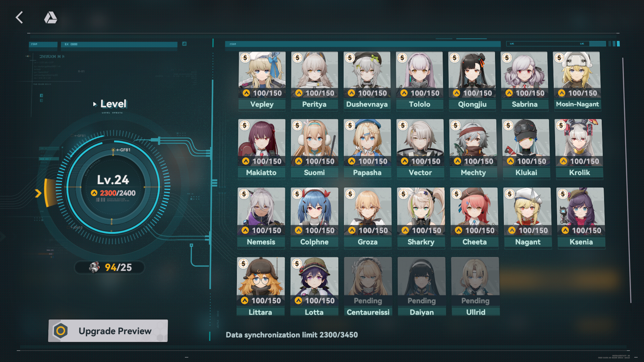The width and height of the screenshot is (644, 362).
Task: Click the Daiyan name label
Action: (x=422, y=312)
